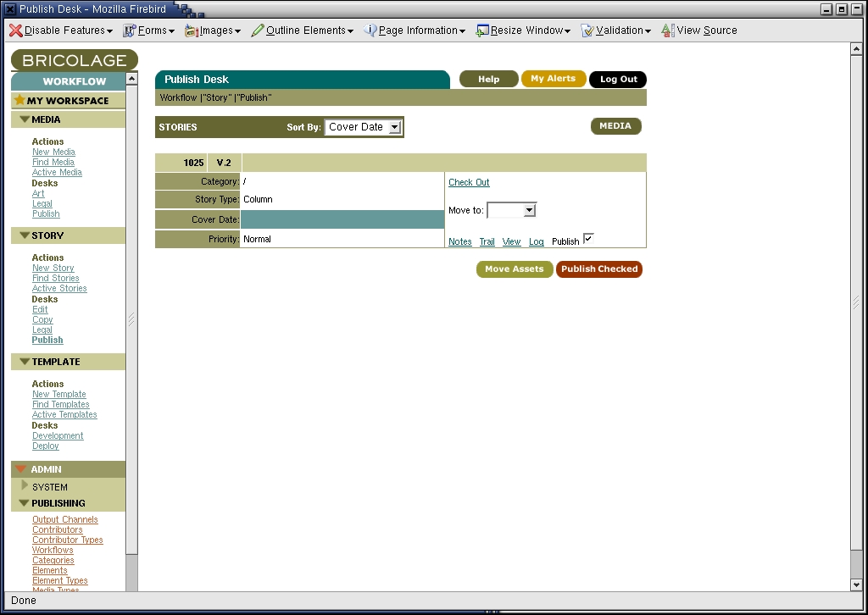Click the Outline Elements pencil icon
This screenshot has width=868, height=615.
tap(258, 30)
